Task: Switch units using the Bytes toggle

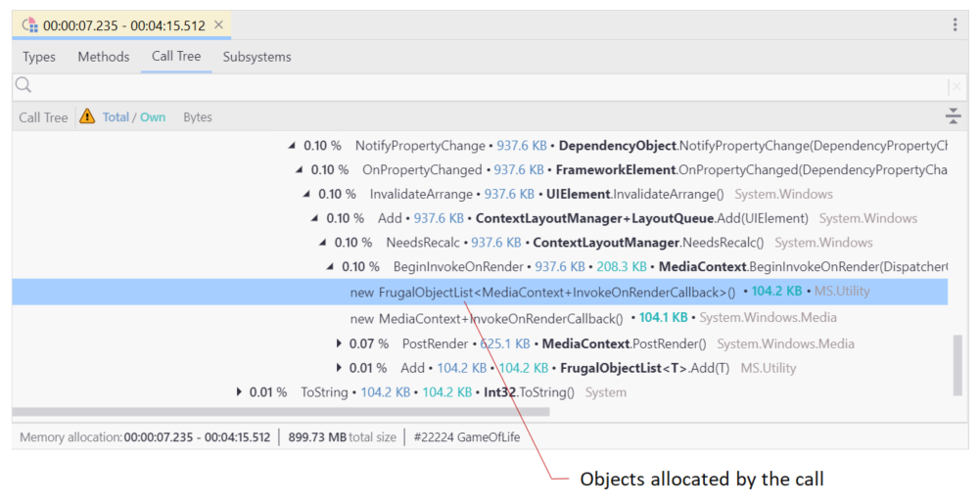Action: click(198, 117)
